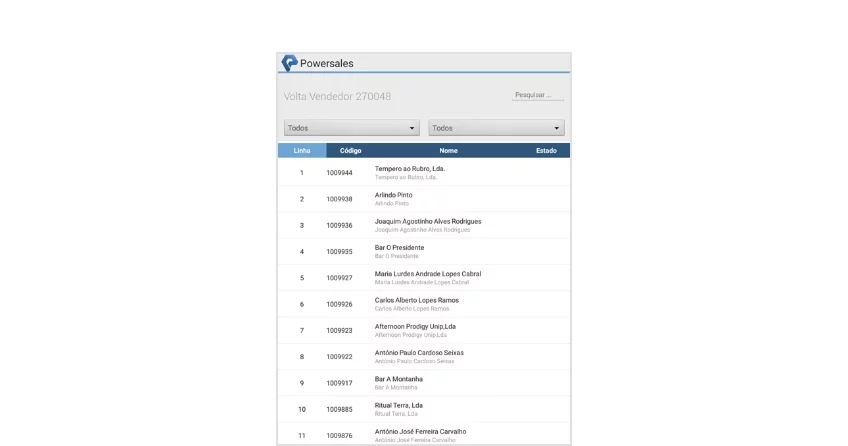Viewport: 848px width, 446px height.
Task: Click code 1009876
Action: pos(339,436)
